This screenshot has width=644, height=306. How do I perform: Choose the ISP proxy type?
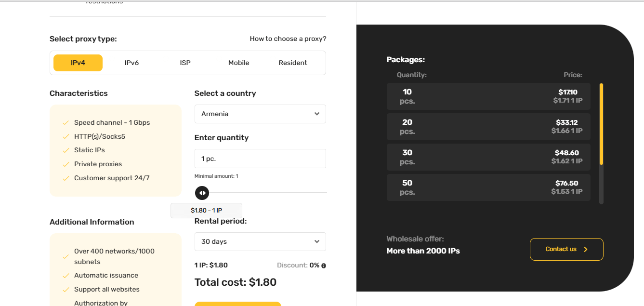[x=185, y=63]
